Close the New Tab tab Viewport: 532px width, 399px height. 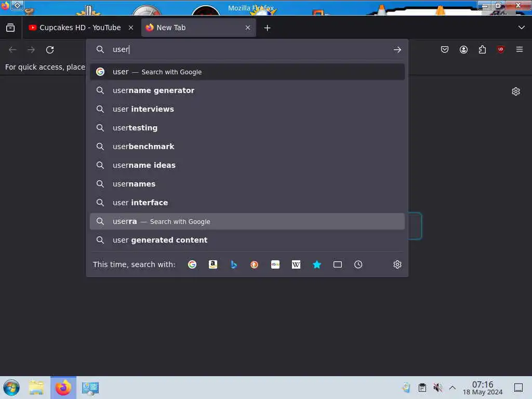click(x=248, y=28)
